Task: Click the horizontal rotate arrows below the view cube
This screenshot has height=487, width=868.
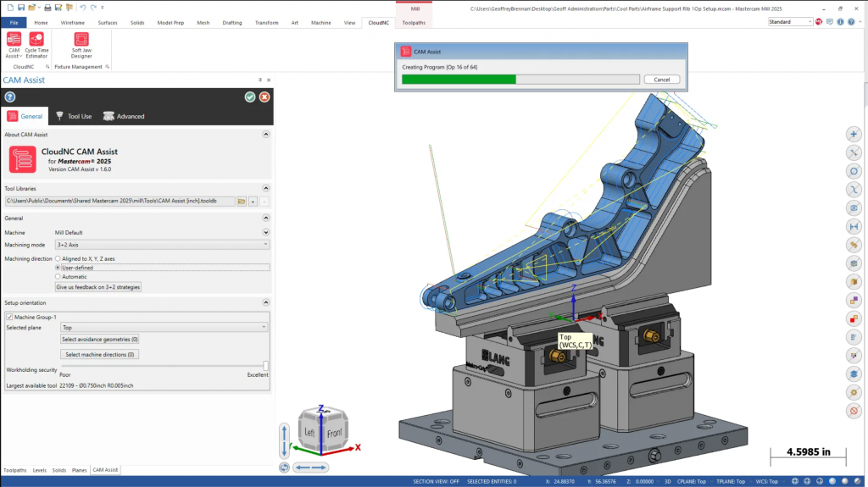Action: pos(310,468)
